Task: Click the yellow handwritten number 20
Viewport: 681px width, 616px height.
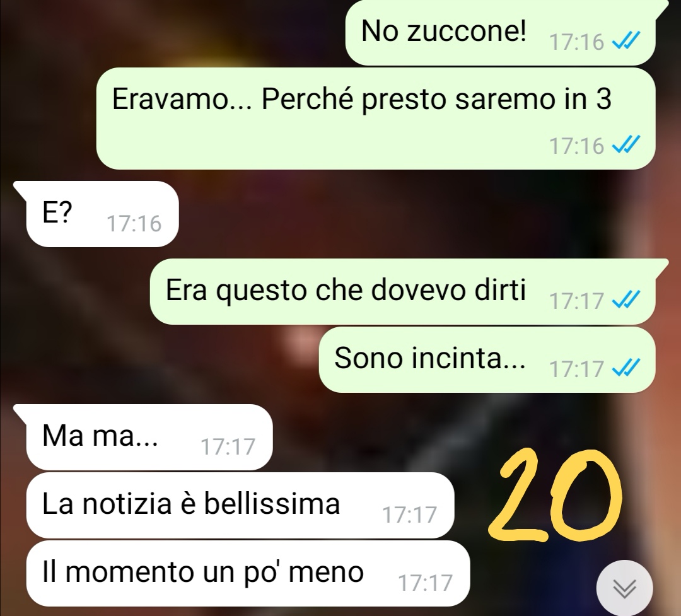Action: click(555, 495)
